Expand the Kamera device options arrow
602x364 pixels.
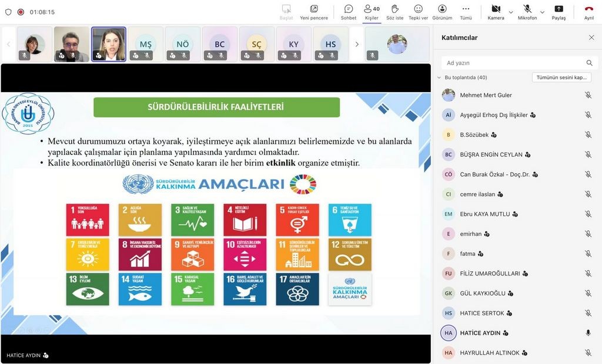(x=511, y=12)
